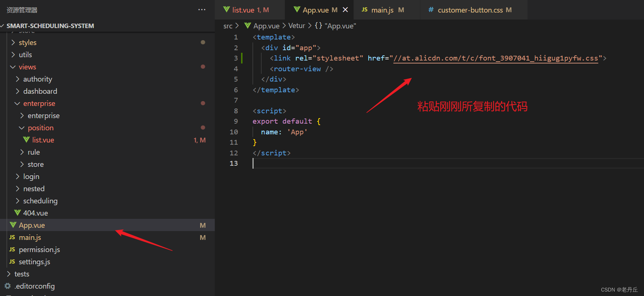The height and width of the screenshot is (296, 644).
Task: Select App.vue in the explorer
Action: tap(107, 225)
